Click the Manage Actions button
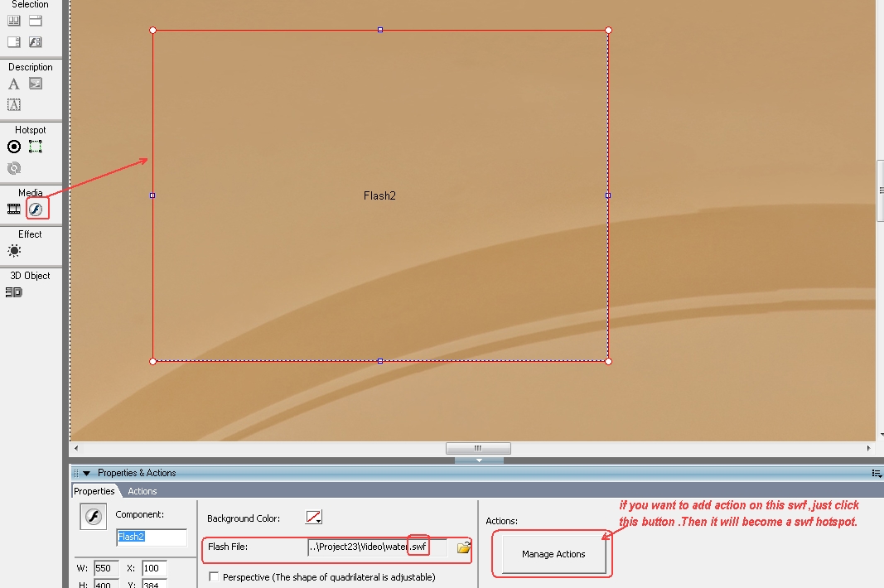 coord(553,553)
